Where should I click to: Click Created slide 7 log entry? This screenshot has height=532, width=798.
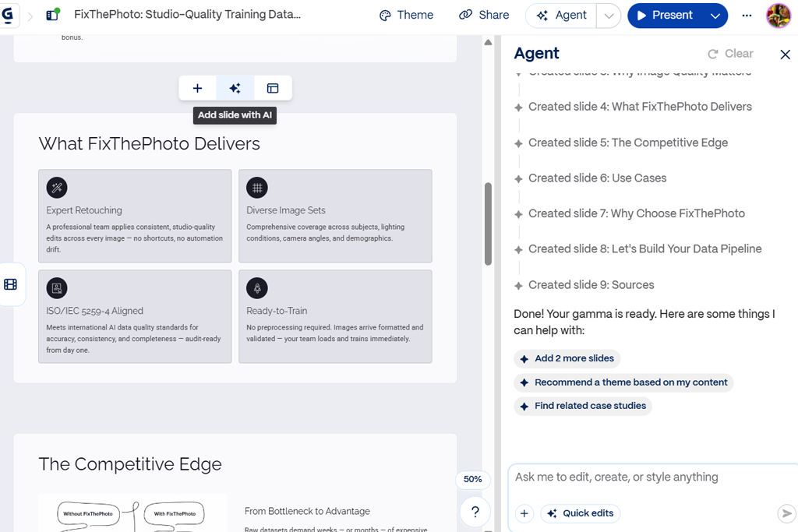click(x=637, y=213)
